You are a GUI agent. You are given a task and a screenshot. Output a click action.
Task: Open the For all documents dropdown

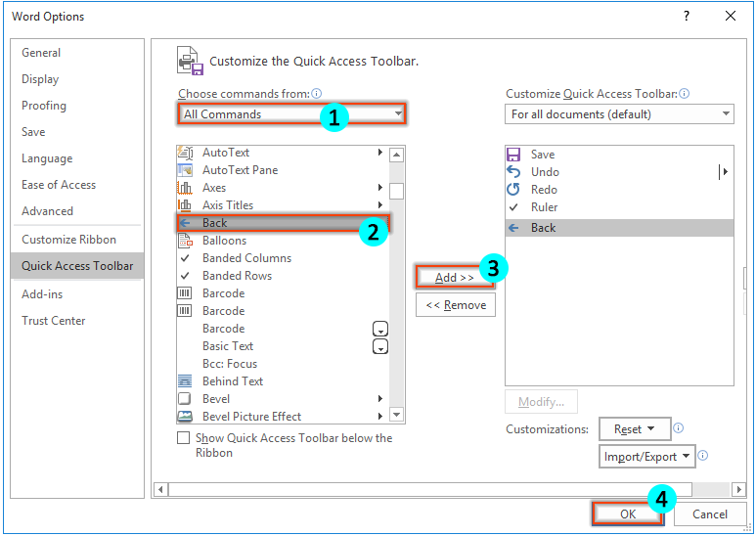pyautogui.click(x=619, y=114)
